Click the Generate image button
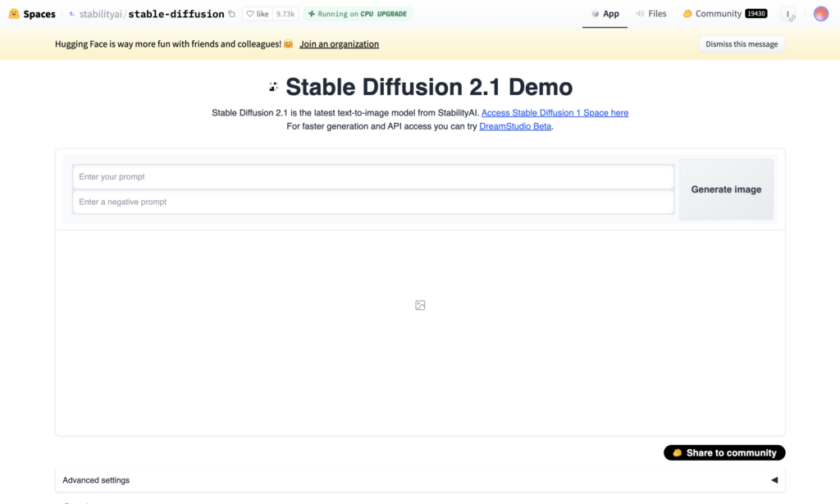Screen dimensions: 840x504 tap(726, 189)
